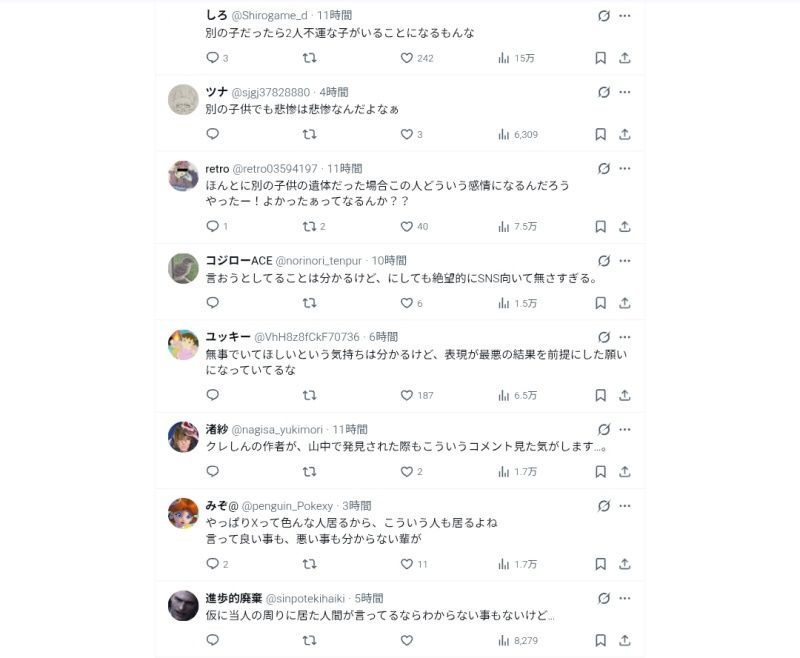Repost ツナ's post

pos(309,134)
